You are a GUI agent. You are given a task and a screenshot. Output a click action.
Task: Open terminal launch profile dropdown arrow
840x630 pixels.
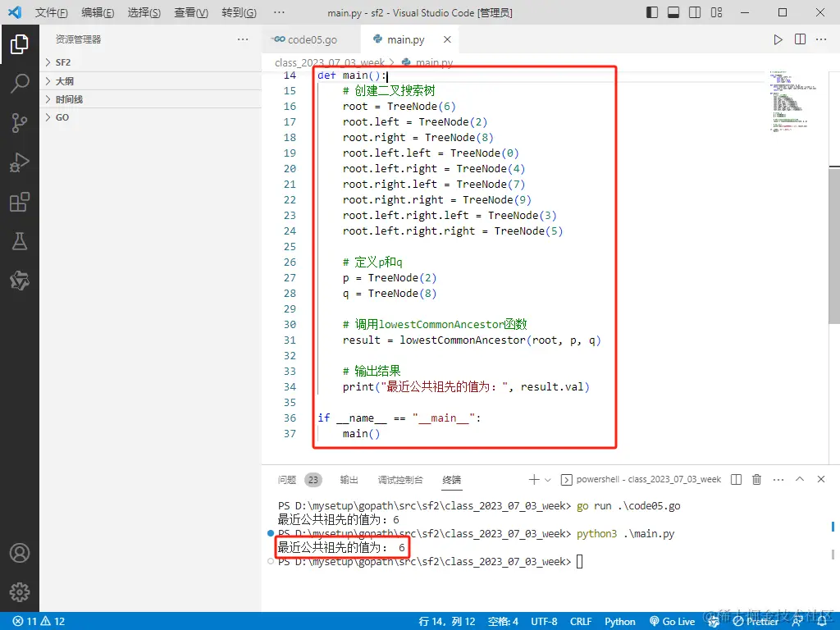547,480
